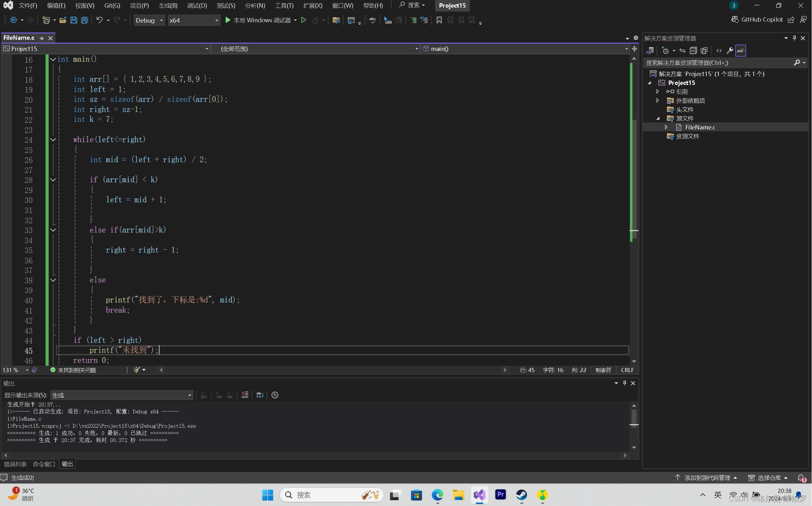The image size is (812, 506).
Task: Click the Navigate Backward icon
Action: [13, 20]
